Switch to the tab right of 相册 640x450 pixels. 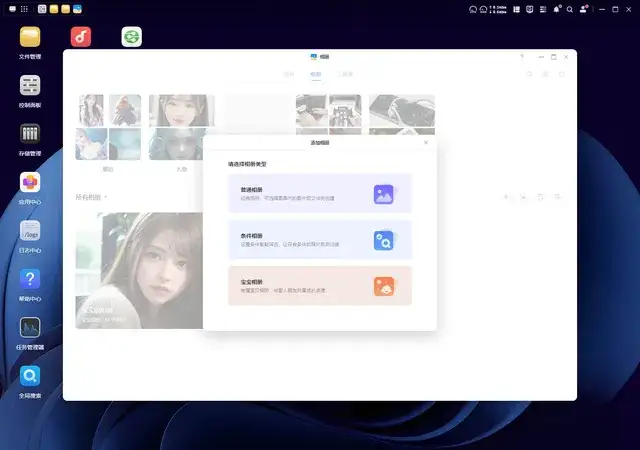pyautogui.click(x=345, y=74)
